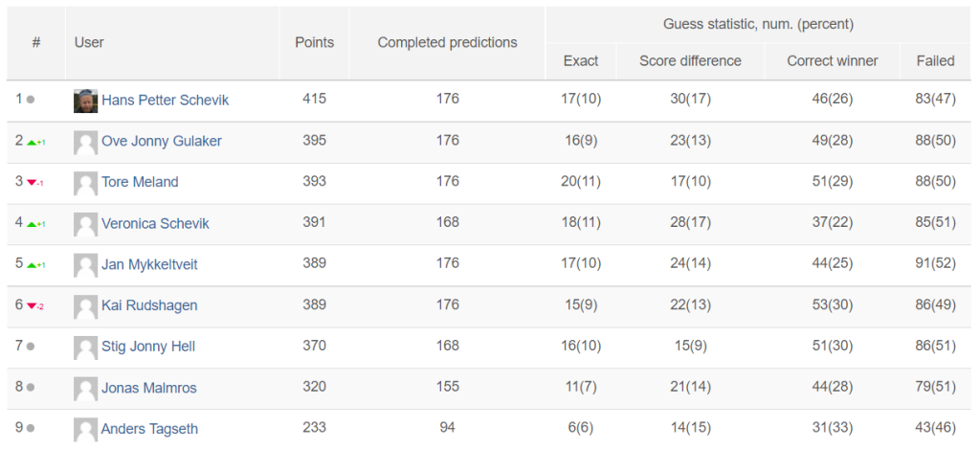Click Tore Meland's avatar placeholder
This screenshot has width=980, height=449.
click(85, 183)
